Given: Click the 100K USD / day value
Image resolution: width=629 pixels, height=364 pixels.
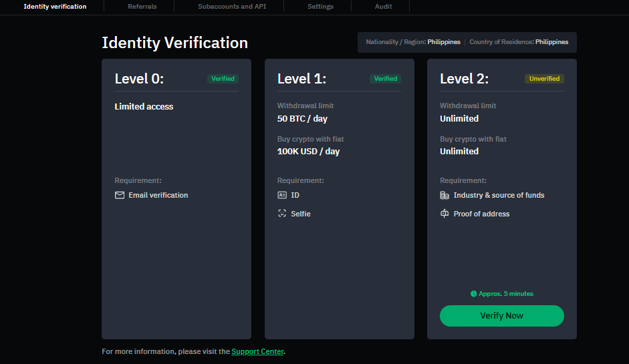Looking at the screenshot, I should coord(308,152).
